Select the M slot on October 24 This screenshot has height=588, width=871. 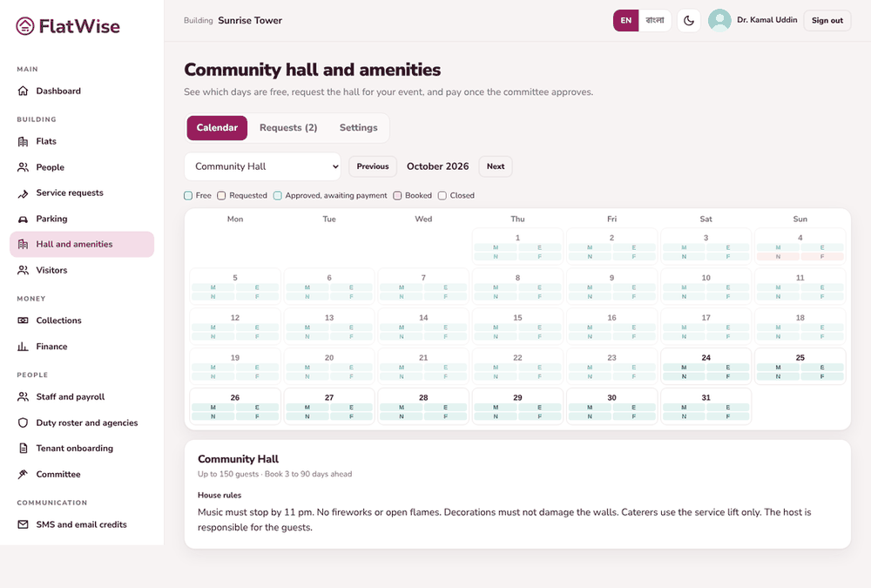684,368
